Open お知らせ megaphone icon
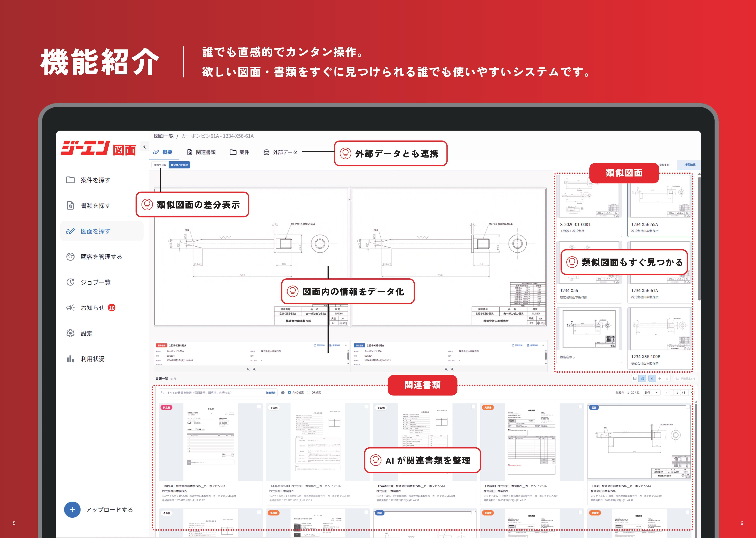The width and height of the screenshot is (756, 538). pyautogui.click(x=70, y=308)
